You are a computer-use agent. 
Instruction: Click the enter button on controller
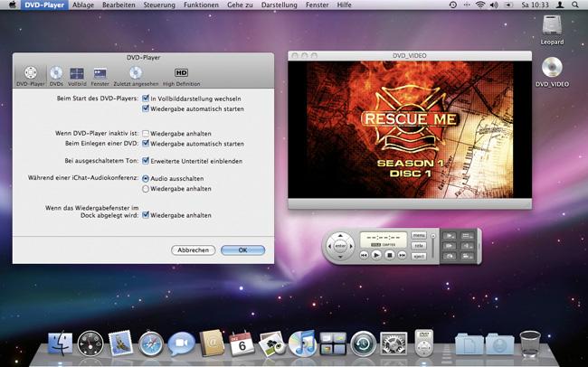(x=340, y=246)
